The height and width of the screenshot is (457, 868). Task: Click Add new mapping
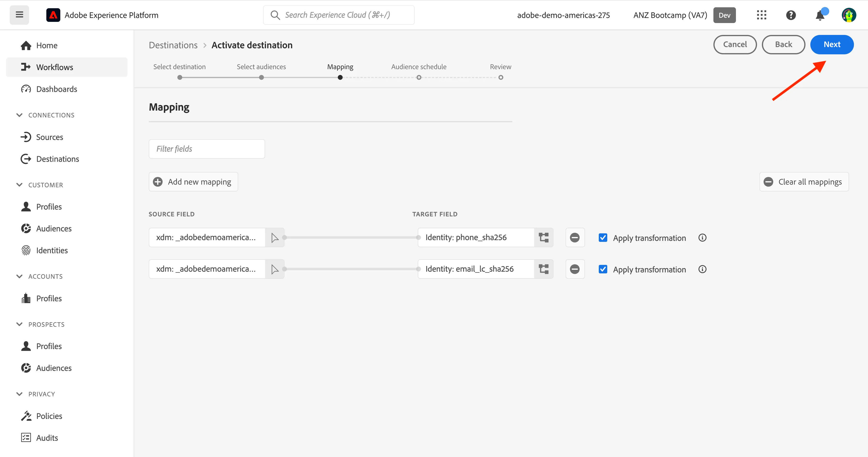193,182
